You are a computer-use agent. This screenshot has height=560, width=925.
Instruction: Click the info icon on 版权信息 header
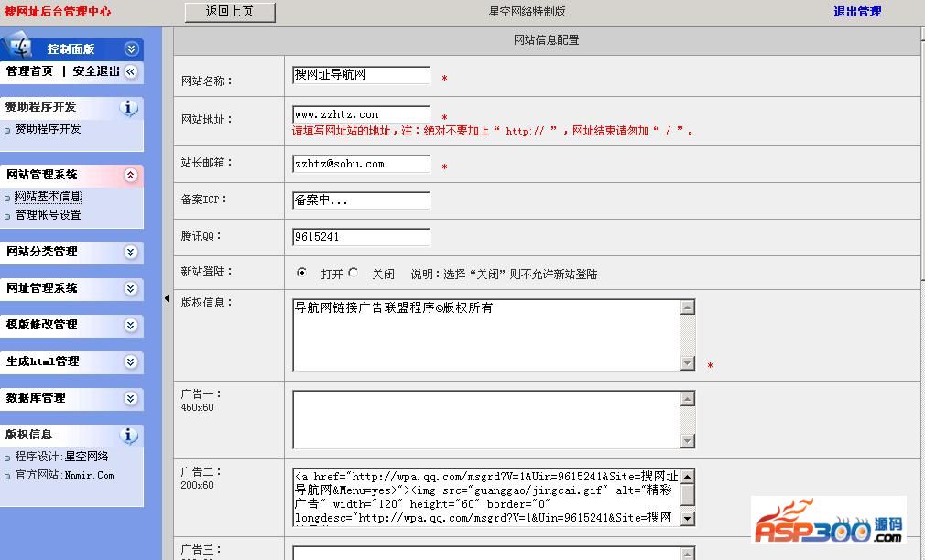(128, 436)
